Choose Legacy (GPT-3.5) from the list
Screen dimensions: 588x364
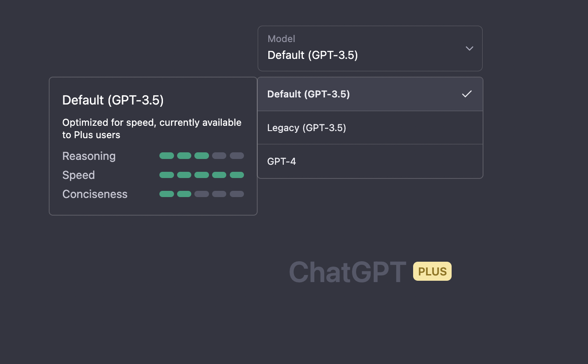(370, 128)
